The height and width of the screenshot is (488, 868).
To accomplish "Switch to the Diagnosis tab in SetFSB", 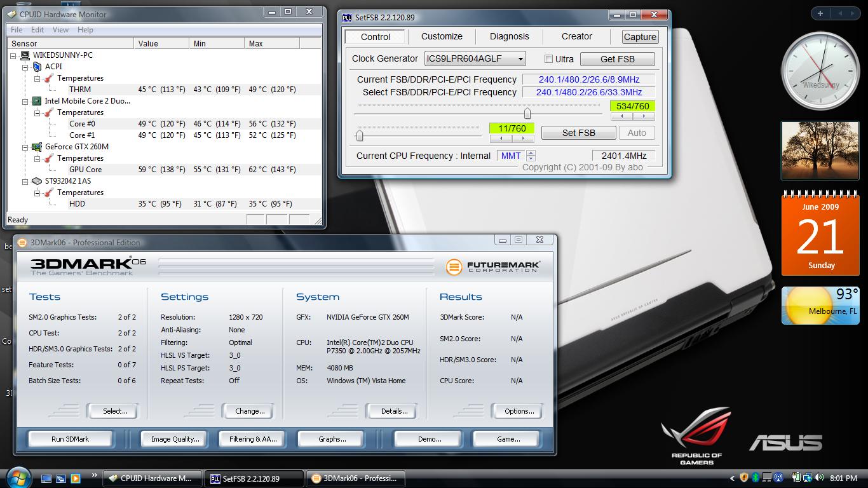I will click(510, 37).
